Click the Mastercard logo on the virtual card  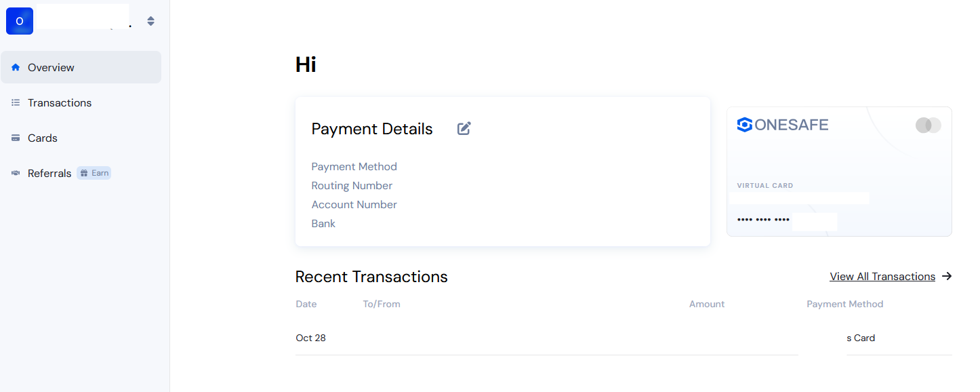[928, 125]
